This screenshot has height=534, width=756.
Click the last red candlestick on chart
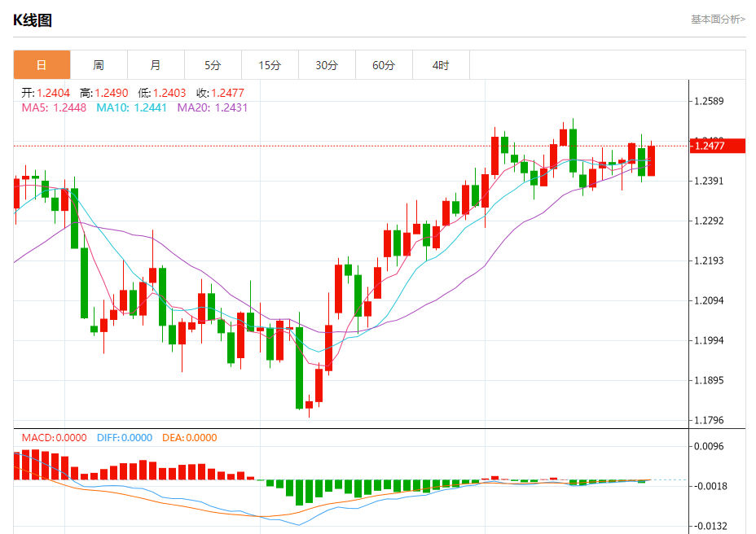pos(651,160)
